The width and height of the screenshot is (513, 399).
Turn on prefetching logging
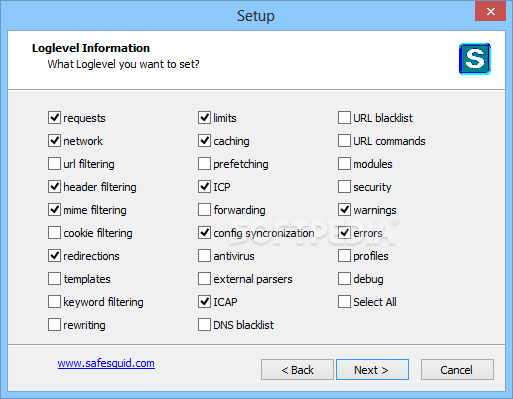click(204, 164)
